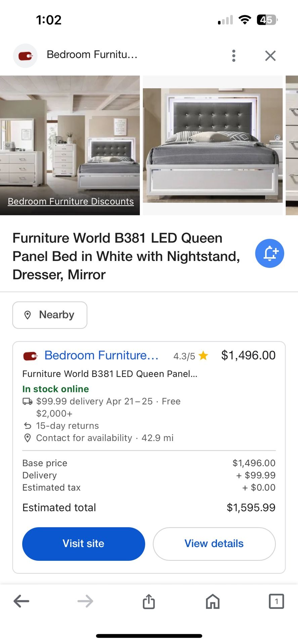This screenshot has width=298, height=644.
Task: View the LED queen bed photo
Action: (213, 145)
